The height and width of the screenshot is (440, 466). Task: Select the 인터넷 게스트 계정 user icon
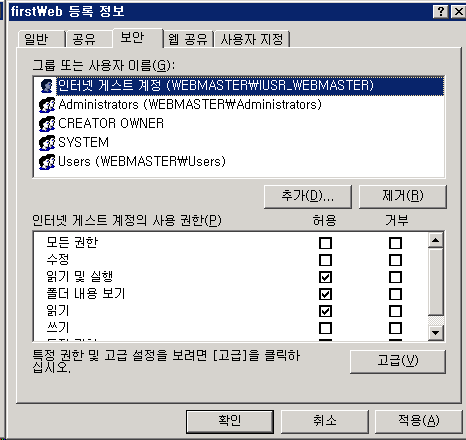[47, 86]
